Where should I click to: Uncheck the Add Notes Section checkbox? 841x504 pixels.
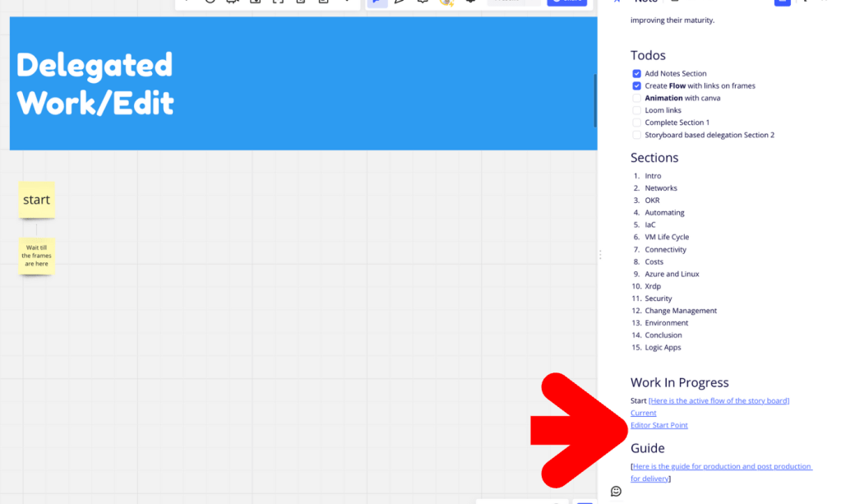click(636, 73)
